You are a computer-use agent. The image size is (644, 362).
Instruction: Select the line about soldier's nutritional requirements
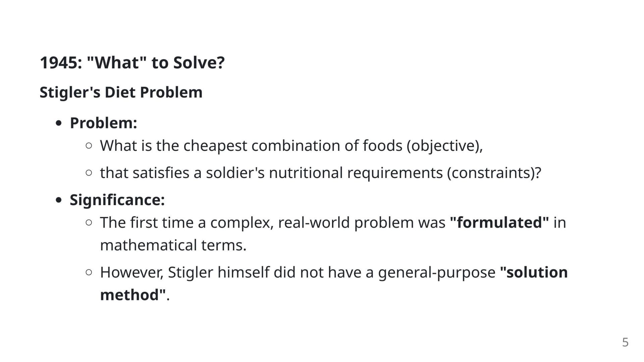tap(320, 173)
